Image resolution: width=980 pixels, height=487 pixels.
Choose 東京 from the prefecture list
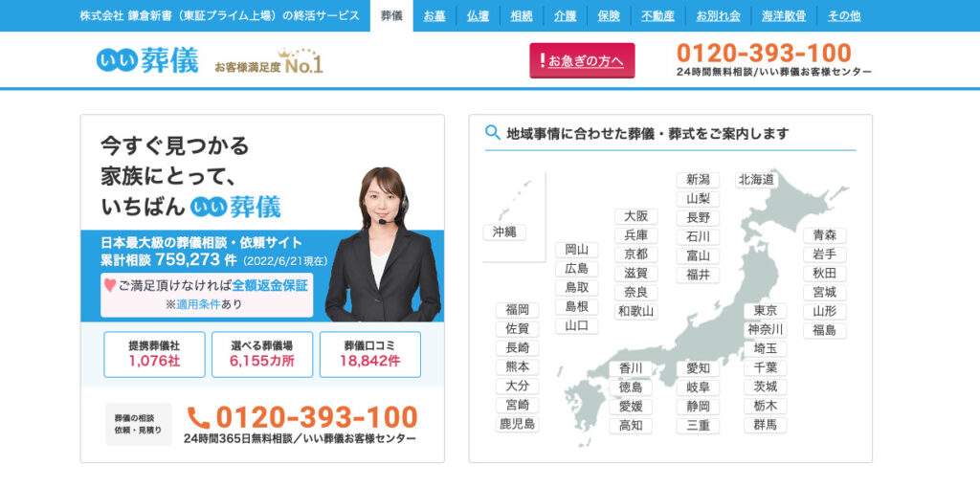[765, 311]
